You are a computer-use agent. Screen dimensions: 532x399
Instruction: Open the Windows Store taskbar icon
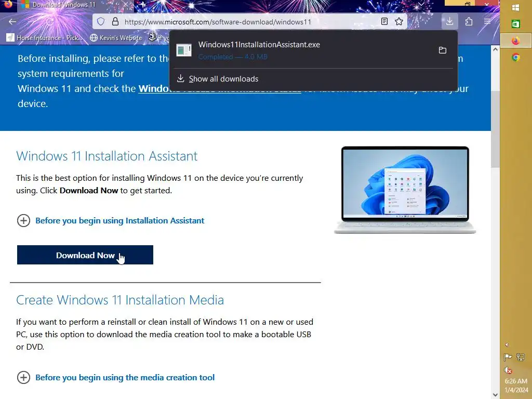point(516,24)
